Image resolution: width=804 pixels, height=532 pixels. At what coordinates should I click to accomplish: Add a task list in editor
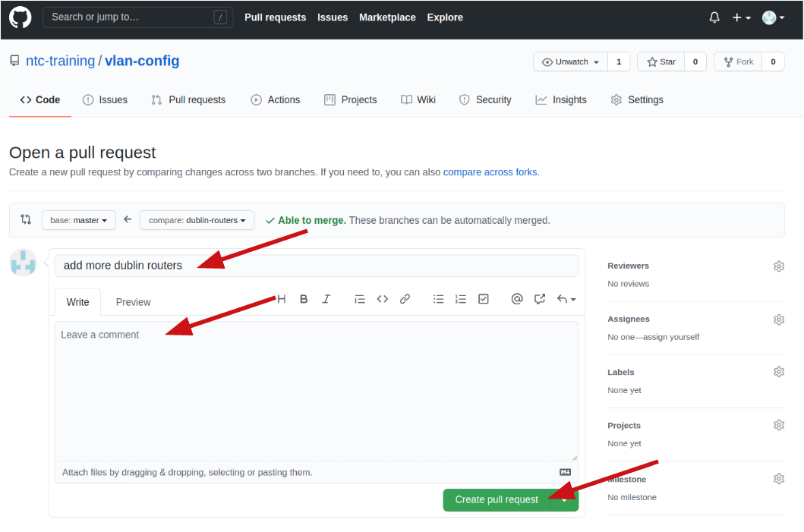point(484,299)
